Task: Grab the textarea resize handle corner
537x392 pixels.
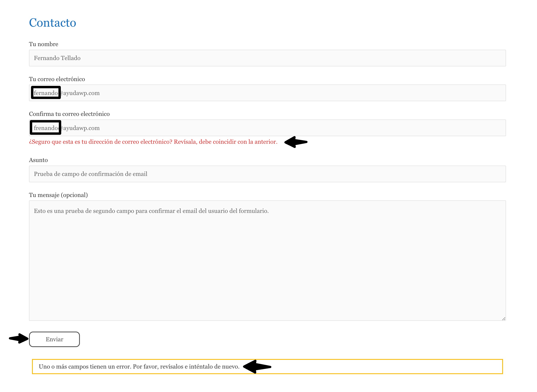Action: tap(503, 318)
